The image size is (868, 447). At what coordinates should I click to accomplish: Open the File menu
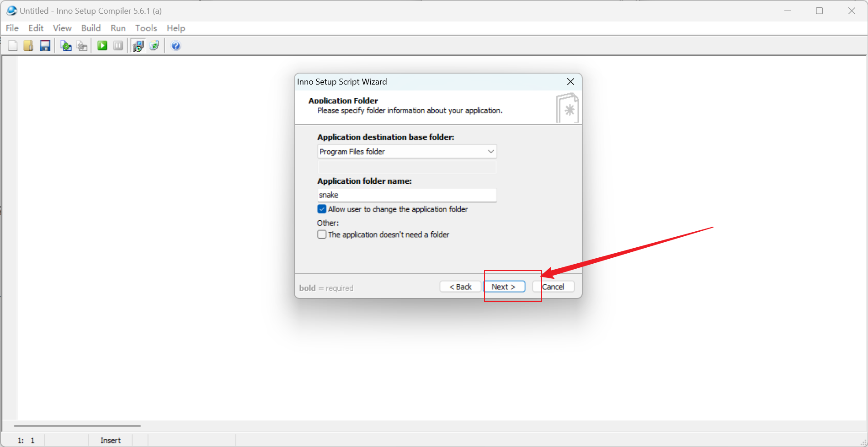click(12, 28)
